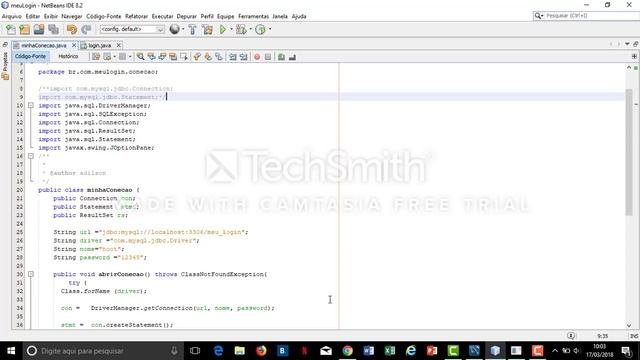Open dropdown beside Back editor icon
This screenshot has height=360, width=640.
(114, 57)
